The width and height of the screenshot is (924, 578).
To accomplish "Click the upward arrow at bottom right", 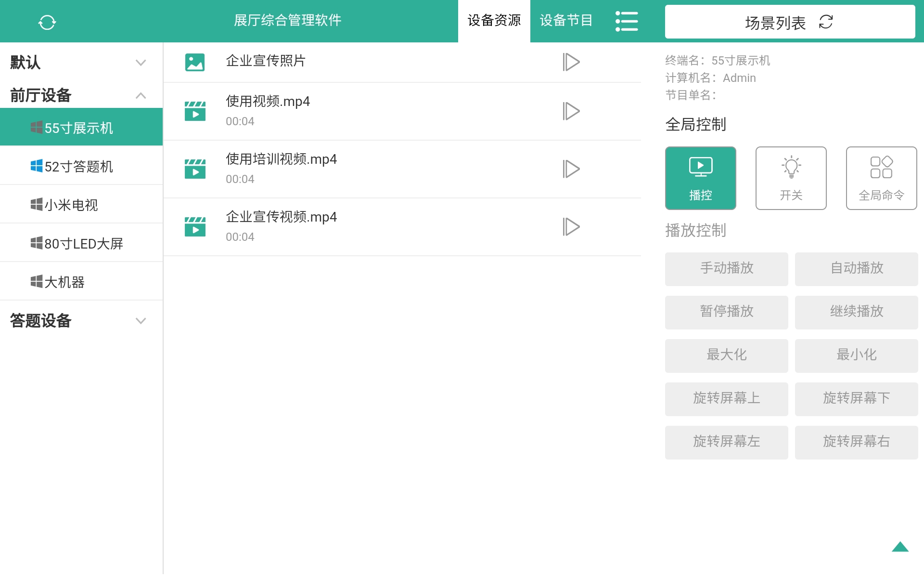I will 900,546.
